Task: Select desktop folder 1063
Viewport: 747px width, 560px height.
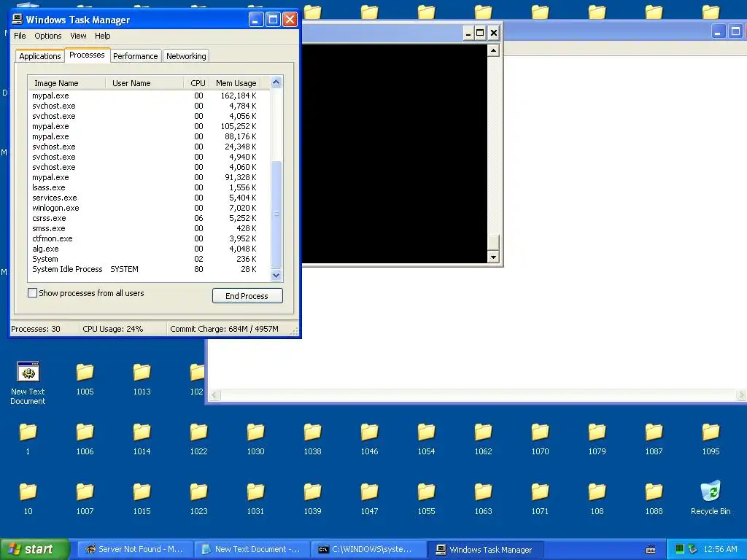Action: (483, 499)
